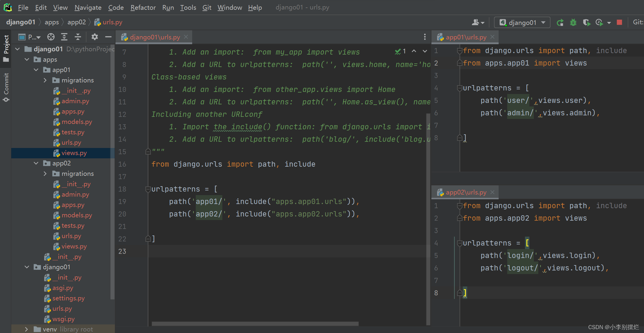The height and width of the screenshot is (333, 644).
Task: Expand app01 migrations folder
Action: [45, 80]
